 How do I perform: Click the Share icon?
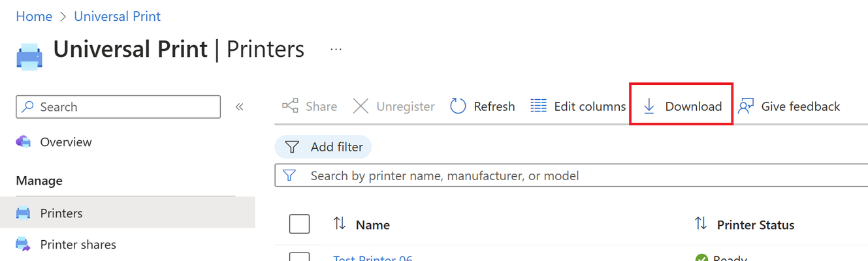pyautogui.click(x=290, y=106)
